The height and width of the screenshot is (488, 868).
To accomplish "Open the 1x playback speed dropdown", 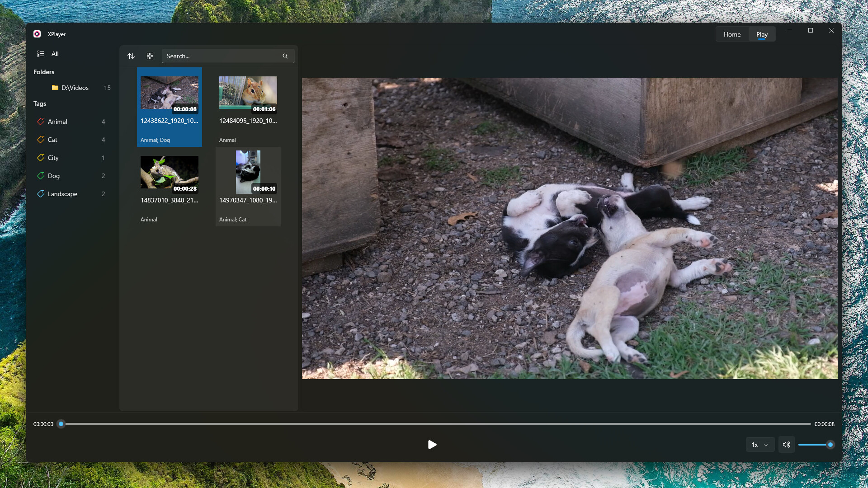I will [759, 445].
